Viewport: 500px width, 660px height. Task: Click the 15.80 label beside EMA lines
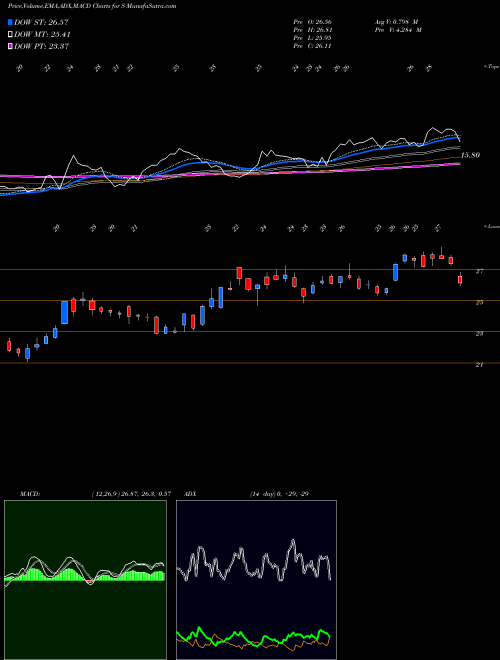pos(470,155)
